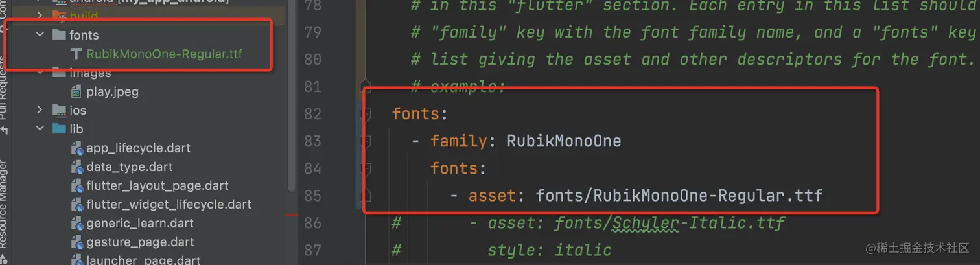Toggle the fold marker on line 84
The height and width of the screenshot is (265, 980).
tap(367, 169)
